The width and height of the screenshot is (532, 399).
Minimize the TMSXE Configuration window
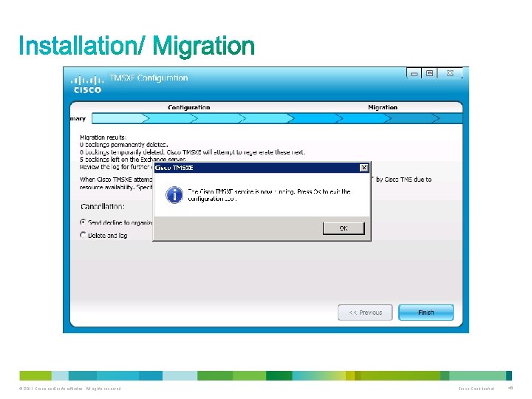pyautogui.click(x=414, y=73)
